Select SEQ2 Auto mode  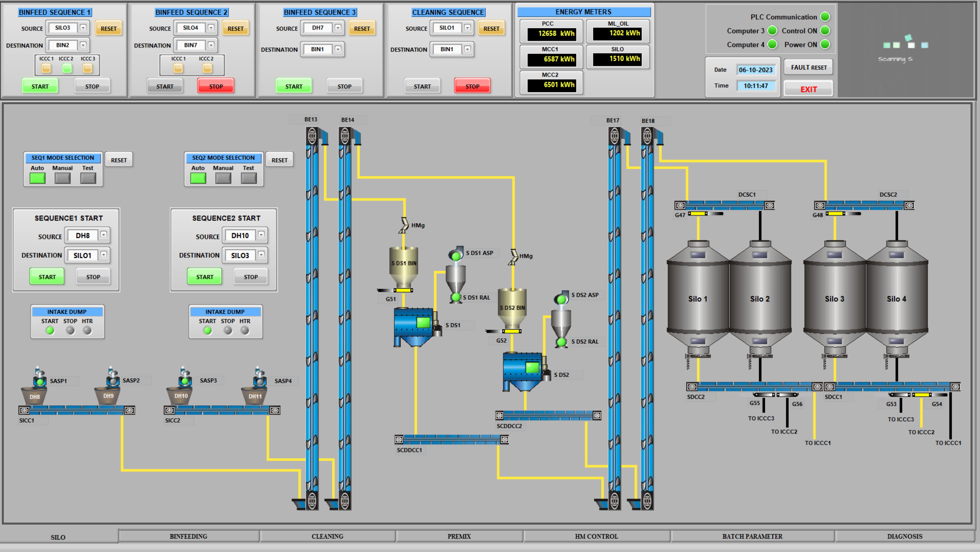click(x=198, y=178)
